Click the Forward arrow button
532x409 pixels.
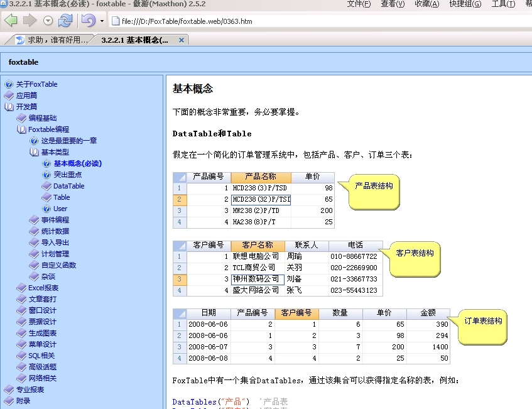click(30, 21)
